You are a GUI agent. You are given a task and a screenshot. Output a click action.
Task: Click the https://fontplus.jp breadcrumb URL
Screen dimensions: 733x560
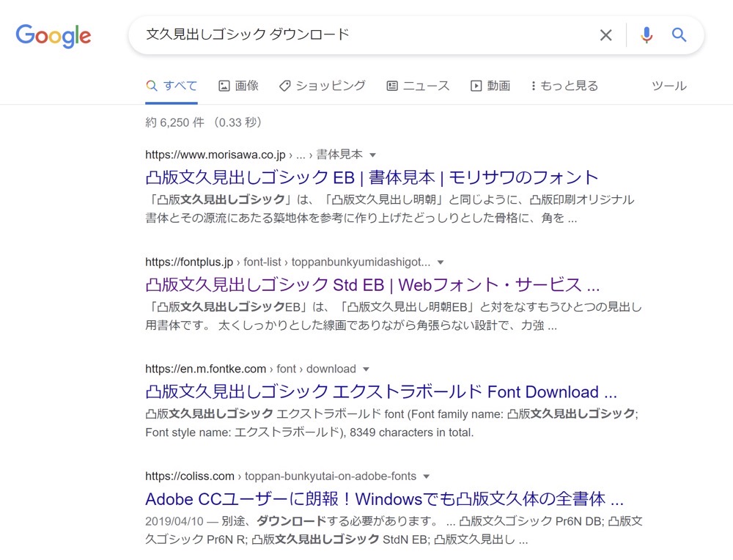tap(189, 262)
